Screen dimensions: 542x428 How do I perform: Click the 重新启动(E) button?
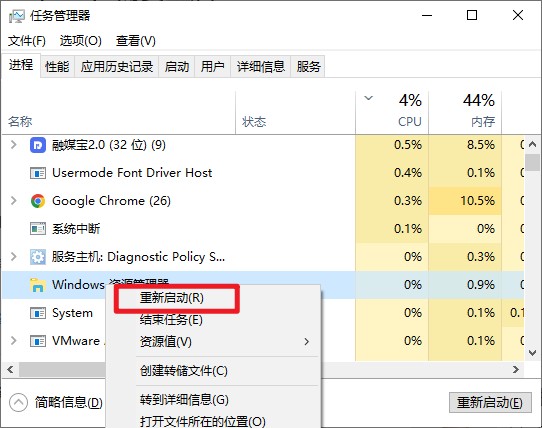tap(490, 402)
